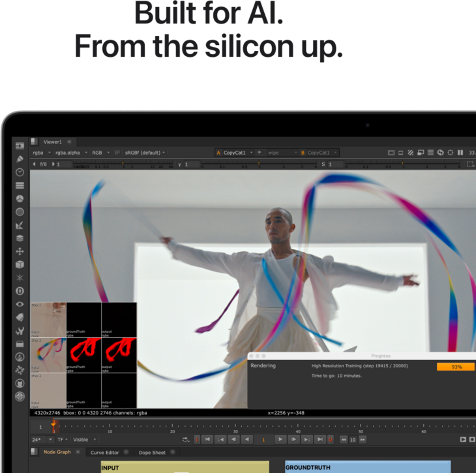This screenshot has height=473, width=476.
Task: Switch to the Curve Editor tab
Action: tap(105, 452)
